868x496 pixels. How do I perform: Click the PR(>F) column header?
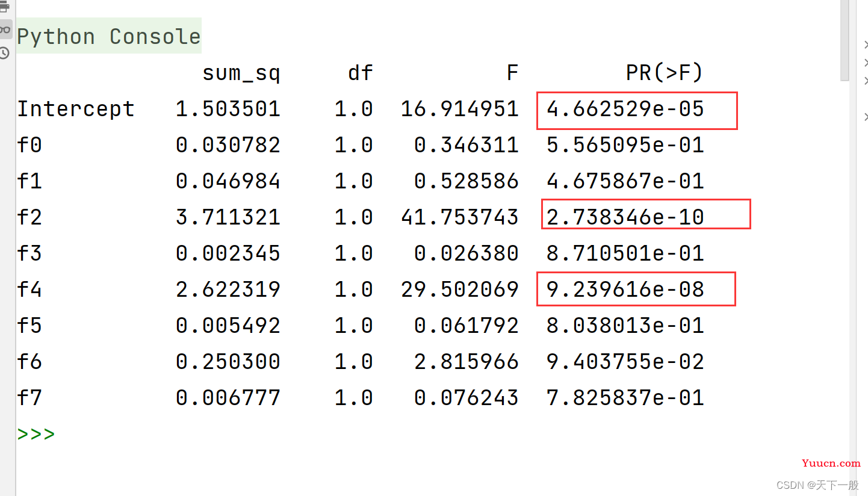coord(664,73)
